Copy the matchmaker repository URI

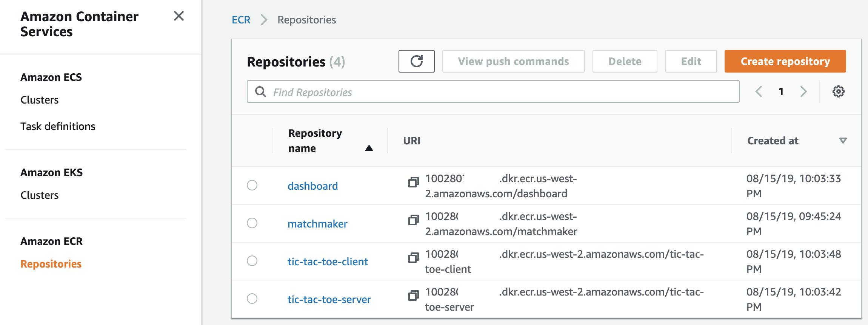pos(414,220)
